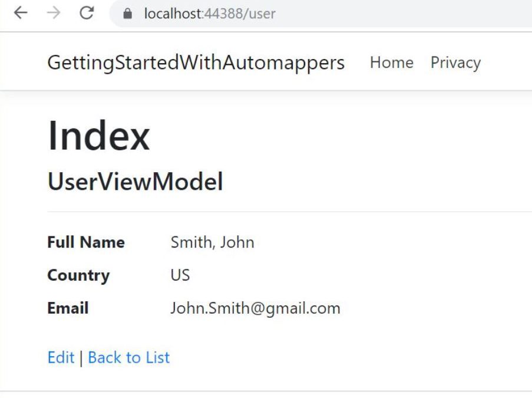Go to the Home nav item

[391, 63]
